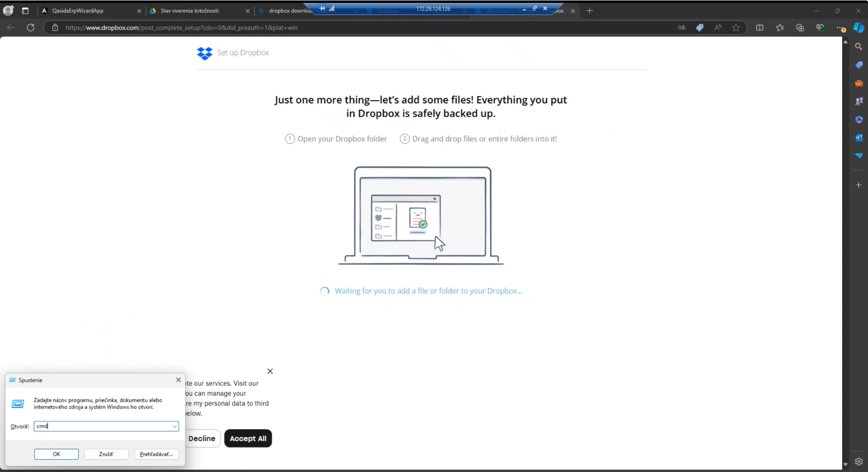Open the shopping price tag icon in address bar
This screenshot has height=472, width=868.
pos(700,28)
